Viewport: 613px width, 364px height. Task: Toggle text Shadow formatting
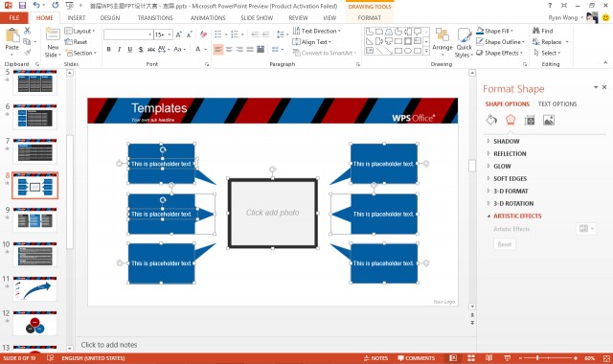141,49
